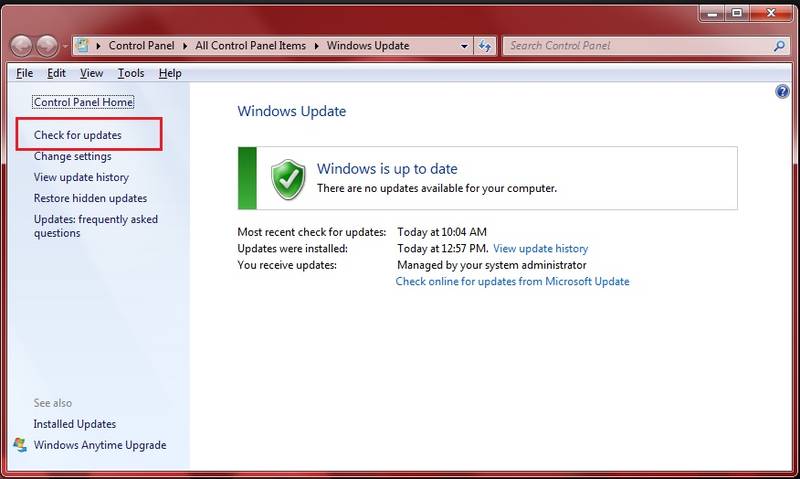Maximize the Windows Update window
Viewport: 800px width, 479px height.
pos(737,13)
